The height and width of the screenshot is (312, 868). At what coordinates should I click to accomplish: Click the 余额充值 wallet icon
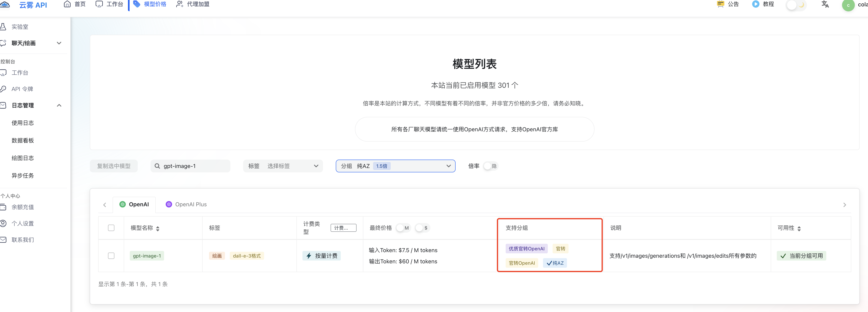point(3,207)
